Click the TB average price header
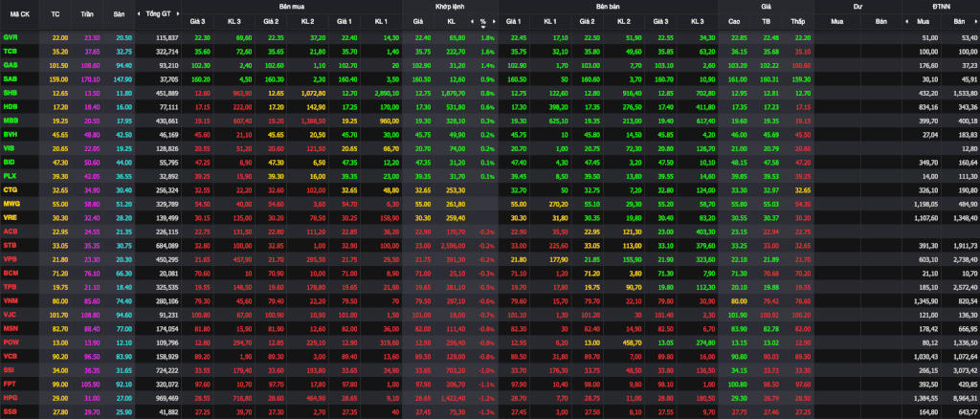The width and height of the screenshot is (980, 419). tap(767, 21)
